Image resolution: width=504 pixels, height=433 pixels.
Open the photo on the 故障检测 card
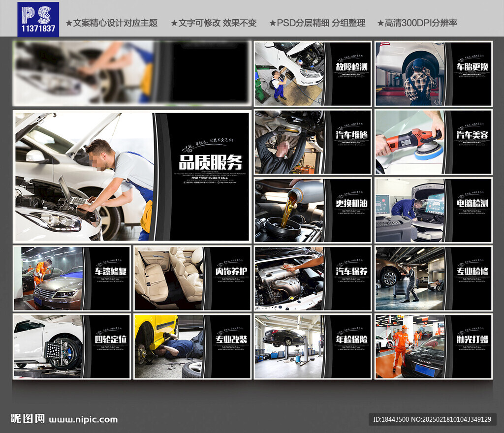(x=289, y=73)
